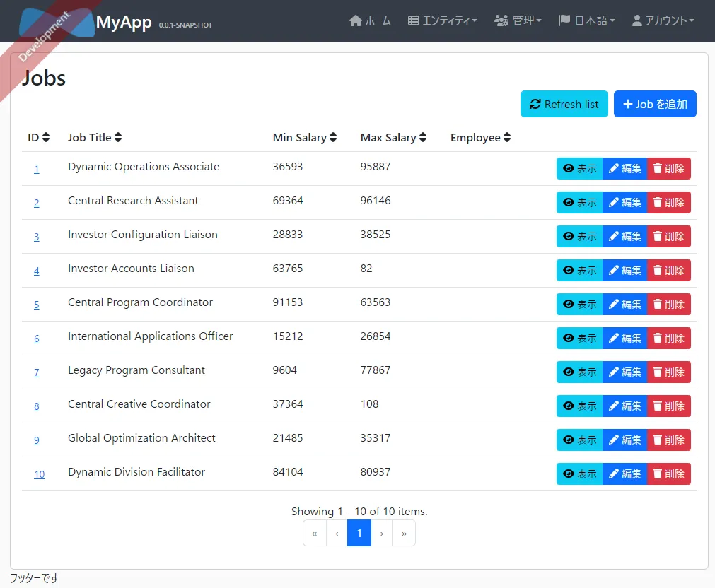Open job ID 3 link
715x588 pixels.
click(x=37, y=237)
